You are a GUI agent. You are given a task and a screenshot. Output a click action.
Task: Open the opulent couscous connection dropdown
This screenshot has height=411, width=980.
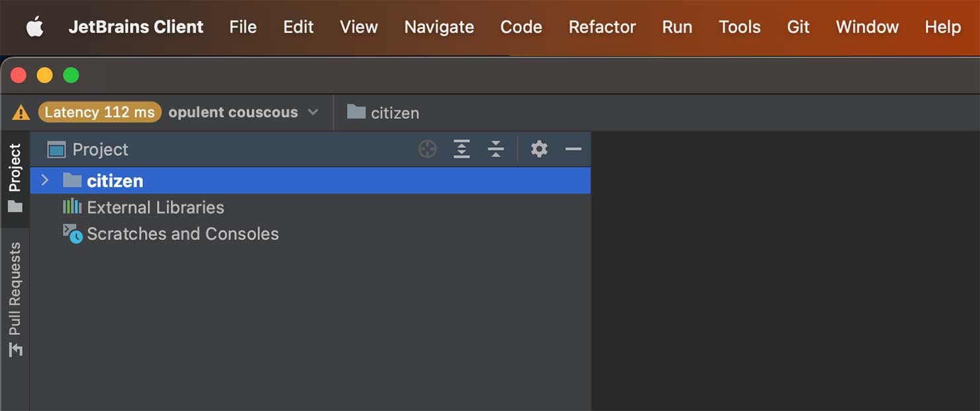(243, 112)
